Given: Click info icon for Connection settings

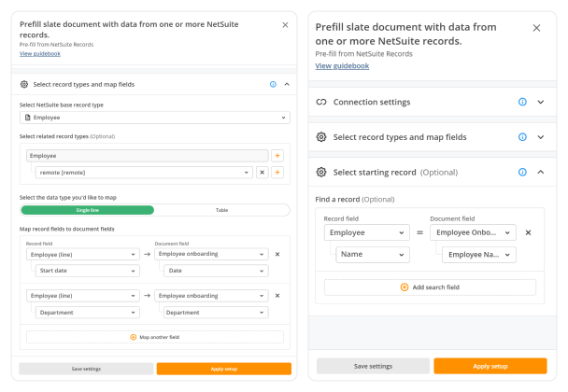Looking at the screenshot, I should (522, 102).
